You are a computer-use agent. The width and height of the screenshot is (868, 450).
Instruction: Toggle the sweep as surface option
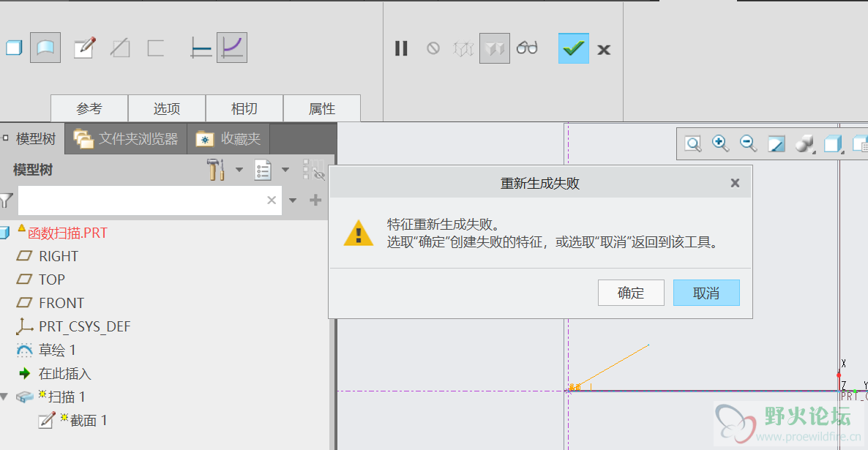click(45, 48)
